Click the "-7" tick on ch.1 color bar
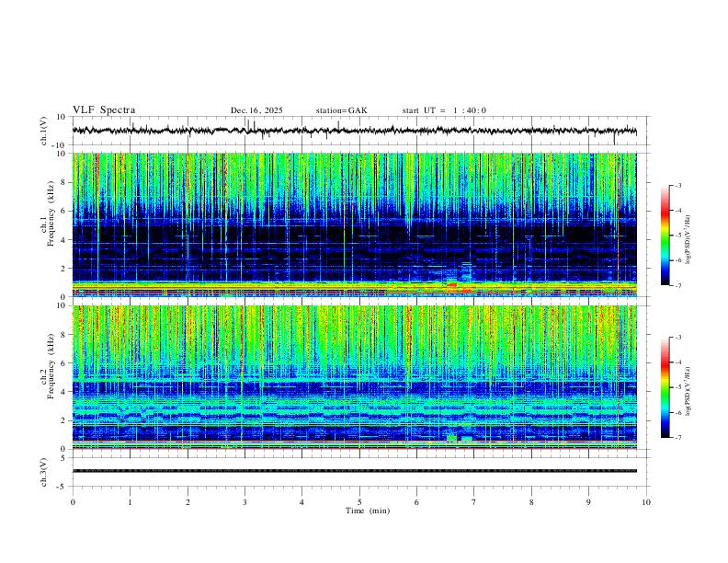Viewport: 728px width, 563px height. pyautogui.click(x=677, y=286)
